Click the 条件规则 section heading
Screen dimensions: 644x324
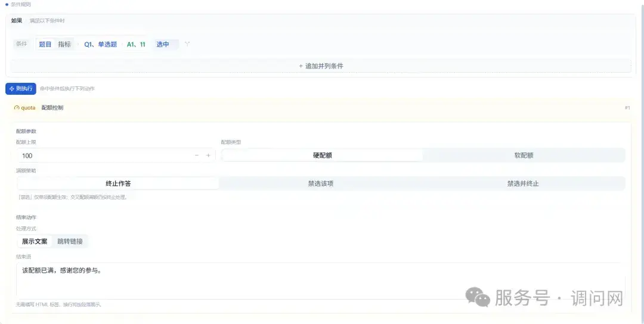pos(21,5)
